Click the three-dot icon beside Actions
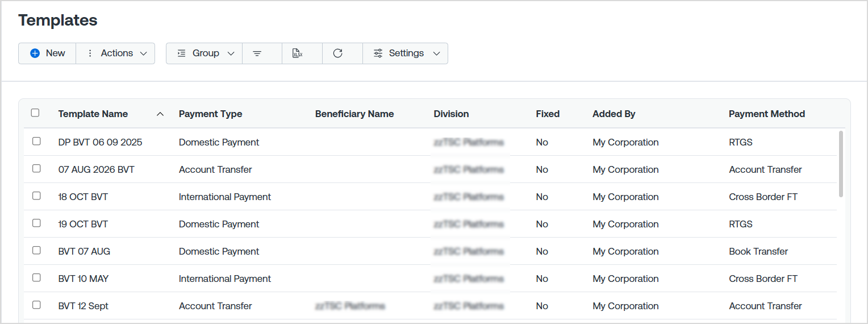 [90, 53]
